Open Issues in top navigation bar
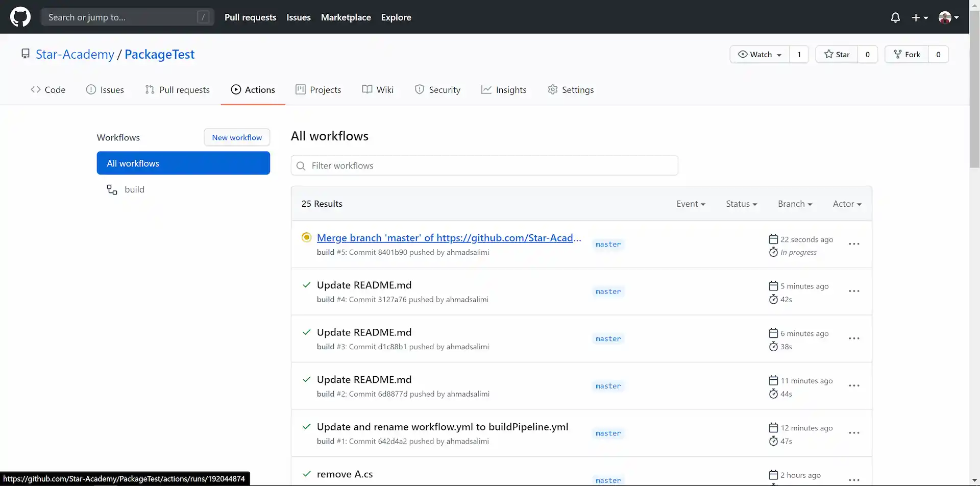Screen dimensions: 980x486 [299, 17]
